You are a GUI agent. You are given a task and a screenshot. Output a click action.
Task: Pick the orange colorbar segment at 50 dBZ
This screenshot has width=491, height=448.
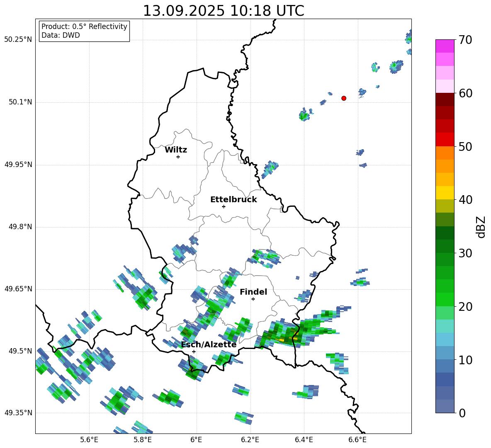point(445,153)
